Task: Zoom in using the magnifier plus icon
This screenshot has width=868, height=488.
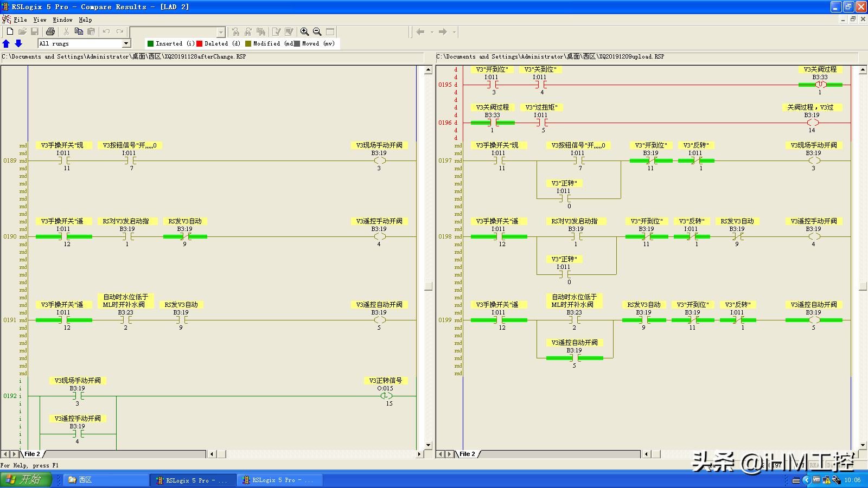Action: coord(305,31)
